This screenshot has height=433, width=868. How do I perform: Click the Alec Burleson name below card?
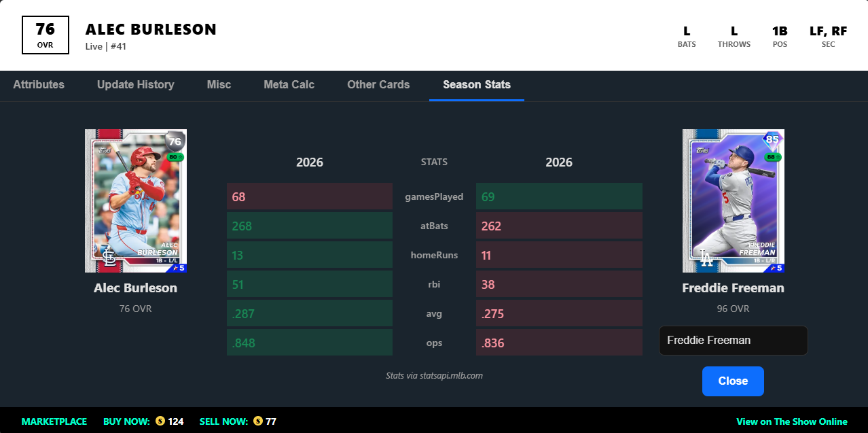tap(135, 288)
